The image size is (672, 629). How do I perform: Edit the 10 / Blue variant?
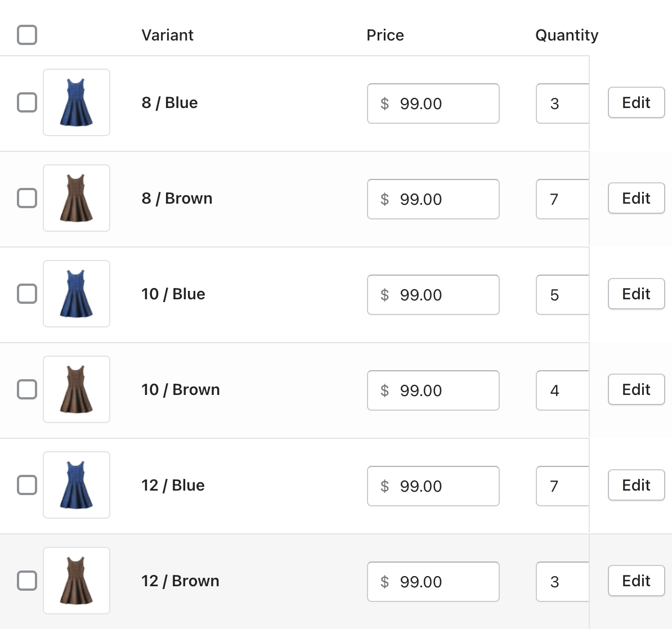click(x=636, y=294)
